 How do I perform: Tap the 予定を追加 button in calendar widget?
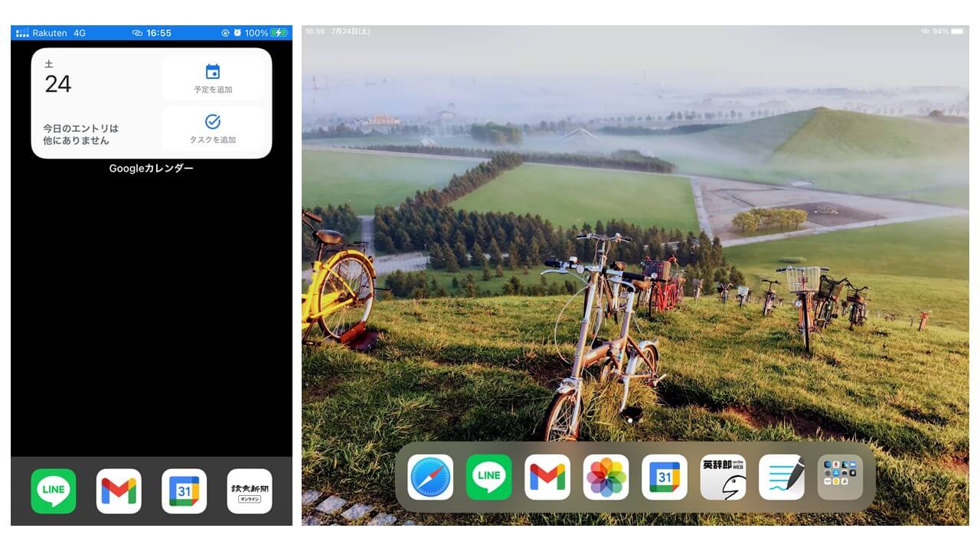pos(213,78)
